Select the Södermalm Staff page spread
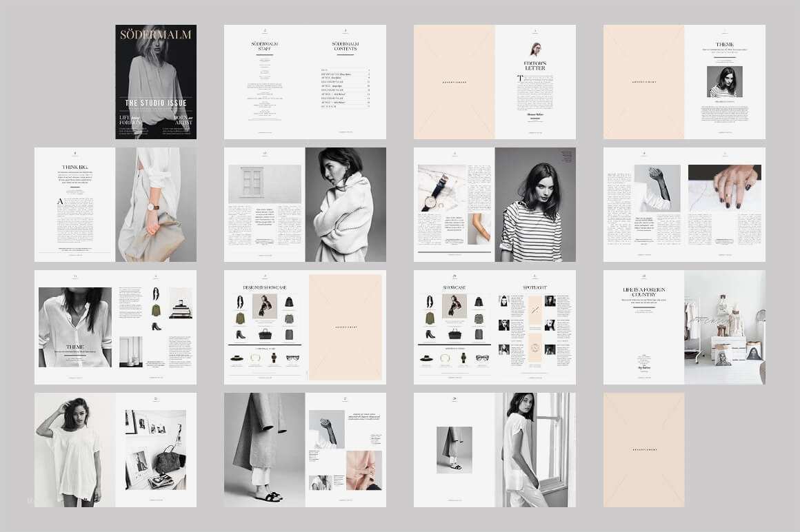800x532 pixels. [265, 81]
